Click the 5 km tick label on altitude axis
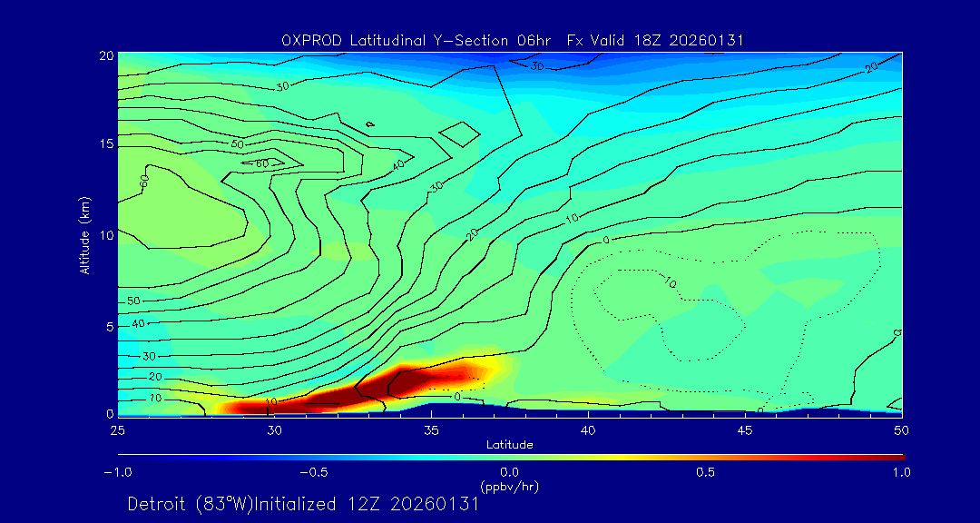 (x=110, y=326)
